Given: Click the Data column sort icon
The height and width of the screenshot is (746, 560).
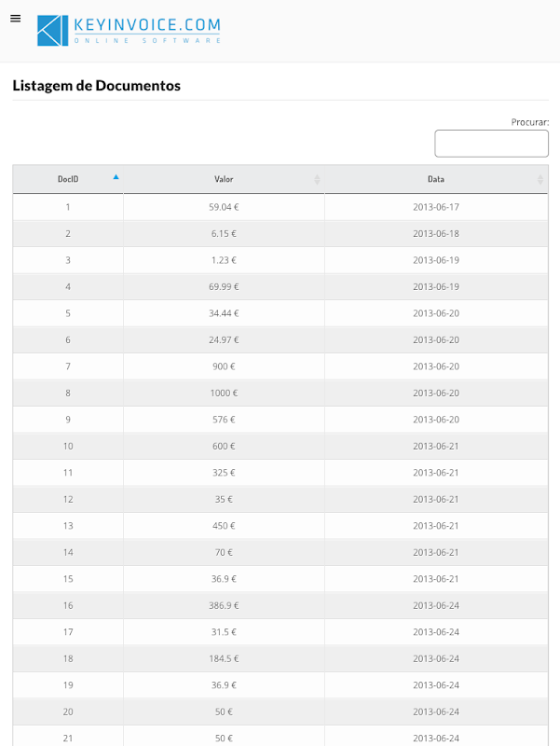Looking at the screenshot, I should 540,179.
